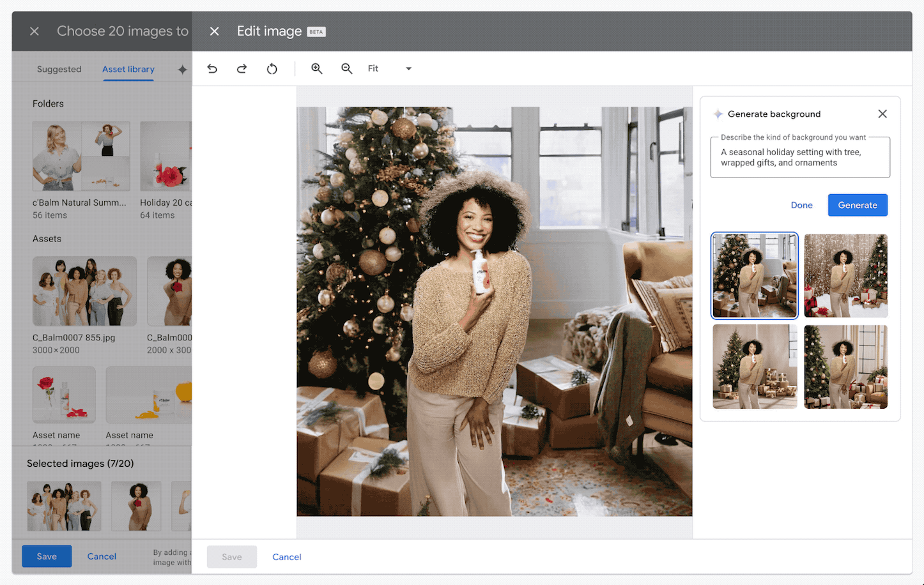Screen dimensions: 924x585
Task: Select the woman with rose asset thumbnail
Action: 169,291
